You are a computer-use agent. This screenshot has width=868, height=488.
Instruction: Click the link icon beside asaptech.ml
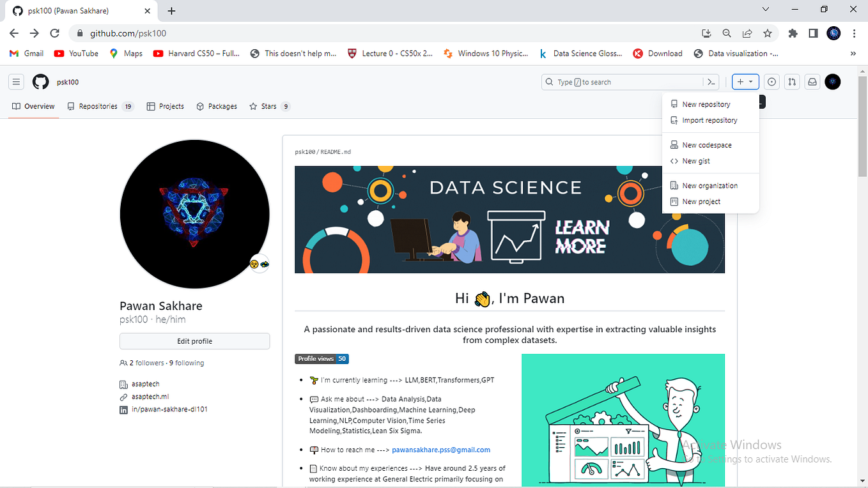click(123, 396)
